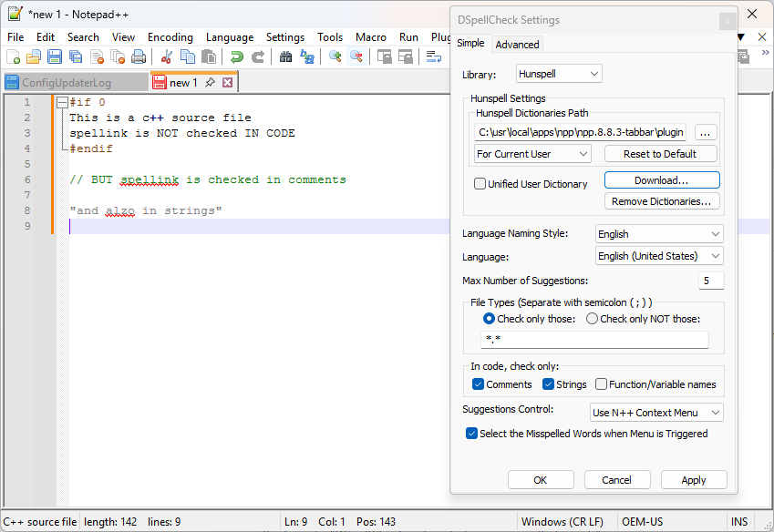Close the current document via the toolbar

tap(97, 57)
